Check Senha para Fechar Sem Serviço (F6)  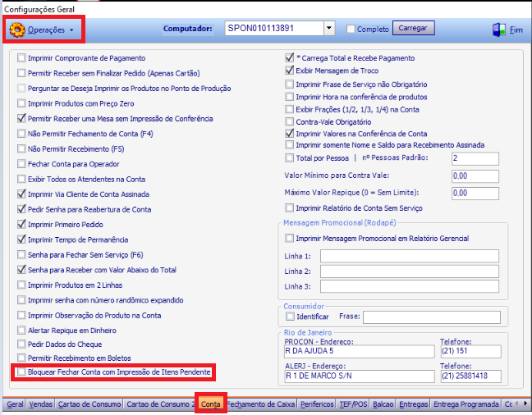coord(21,254)
